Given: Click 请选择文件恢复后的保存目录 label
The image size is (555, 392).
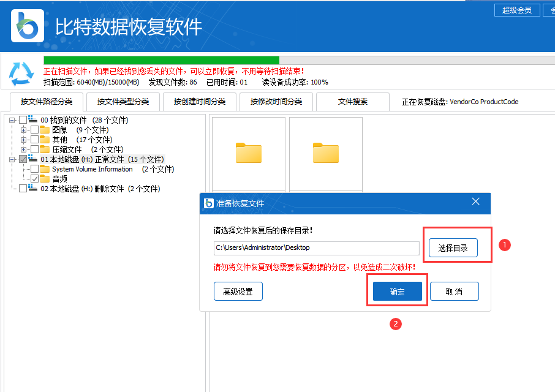Looking at the screenshot, I should (263, 230).
